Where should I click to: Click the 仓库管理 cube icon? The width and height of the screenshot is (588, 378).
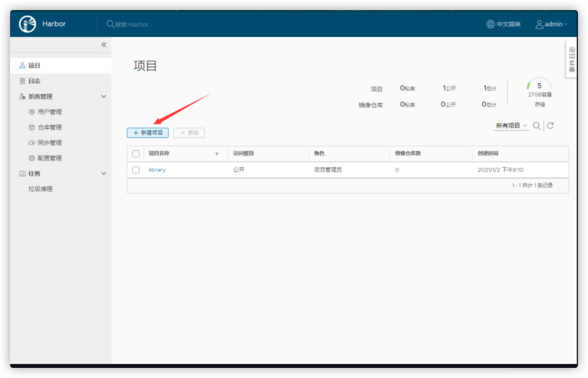click(x=32, y=127)
